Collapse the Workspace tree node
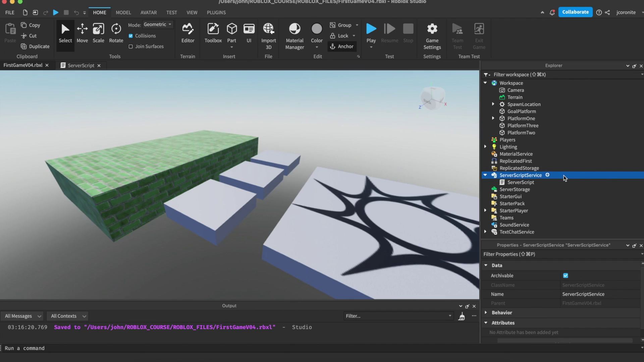Viewport: 644px width, 362px height. (485, 83)
